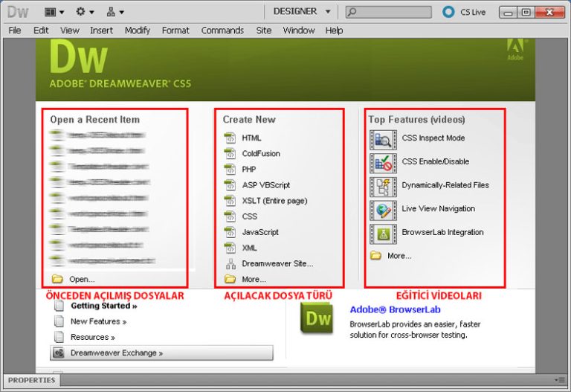This screenshot has width=571, height=392.
Task: Open the Layout dropdown icon in top bar
Action: pyautogui.click(x=54, y=12)
